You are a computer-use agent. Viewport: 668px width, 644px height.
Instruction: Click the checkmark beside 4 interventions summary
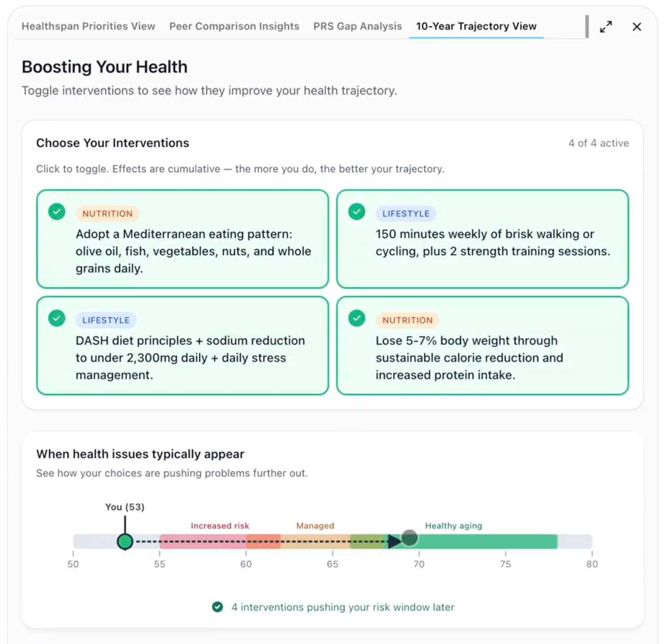(x=217, y=607)
